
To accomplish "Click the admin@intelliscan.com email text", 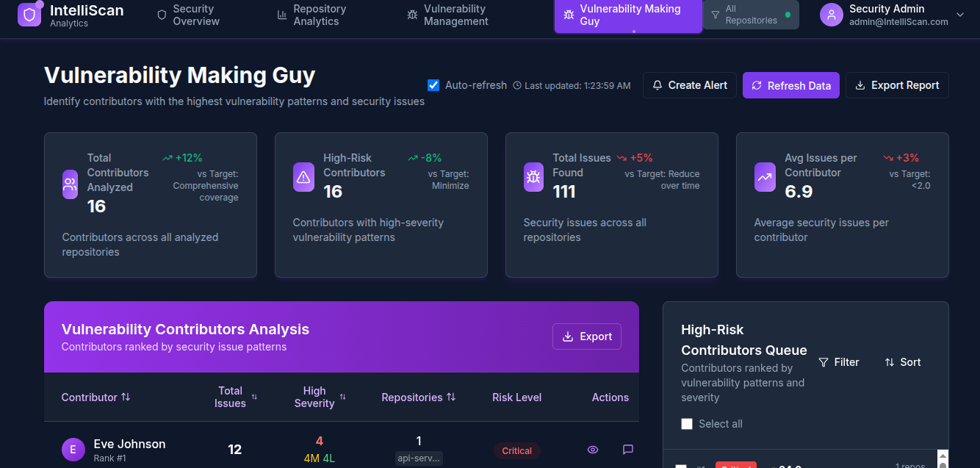I will point(898,22).
